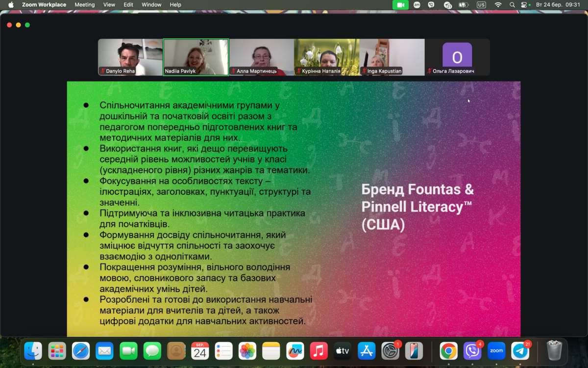Open the Zoom app in the Dock

[x=496, y=351]
